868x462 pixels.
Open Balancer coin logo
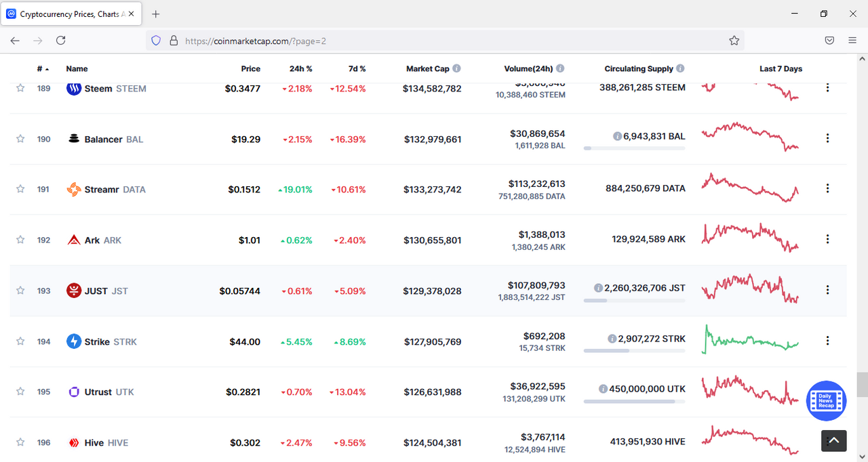(74, 139)
